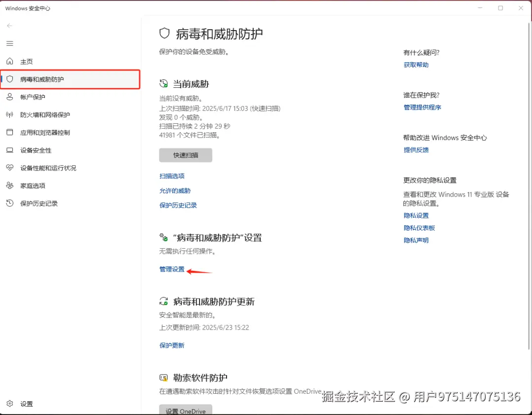532x415 pixels.
Task: Start a scan with 快速扫描 button
Action: (x=186, y=155)
